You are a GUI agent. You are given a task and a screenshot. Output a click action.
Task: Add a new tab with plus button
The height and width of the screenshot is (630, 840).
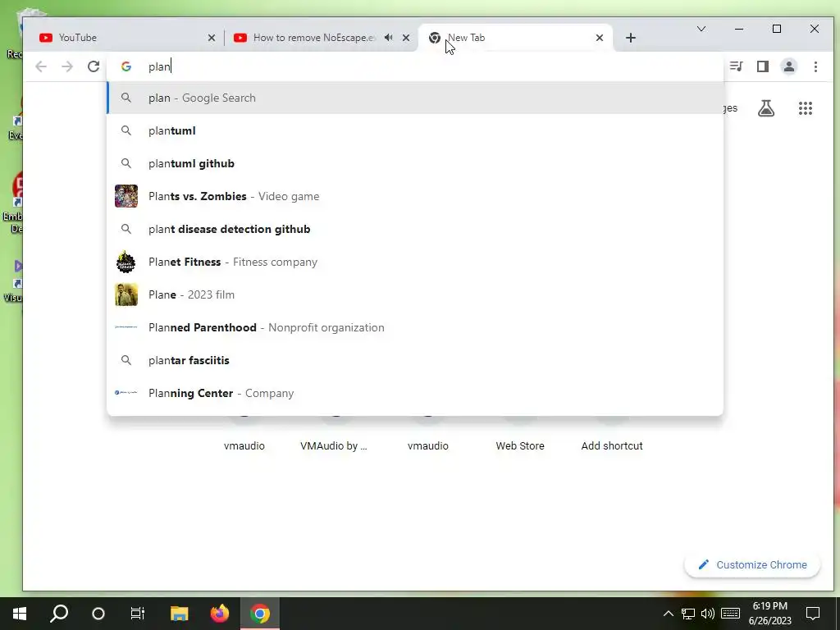pos(631,38)
